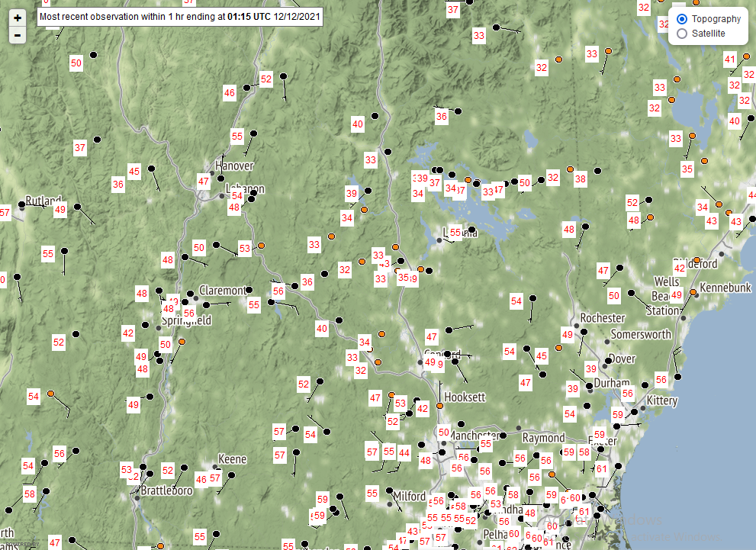Select the Topography map layer
Screen dimensions: 756x550
point(682,18)
